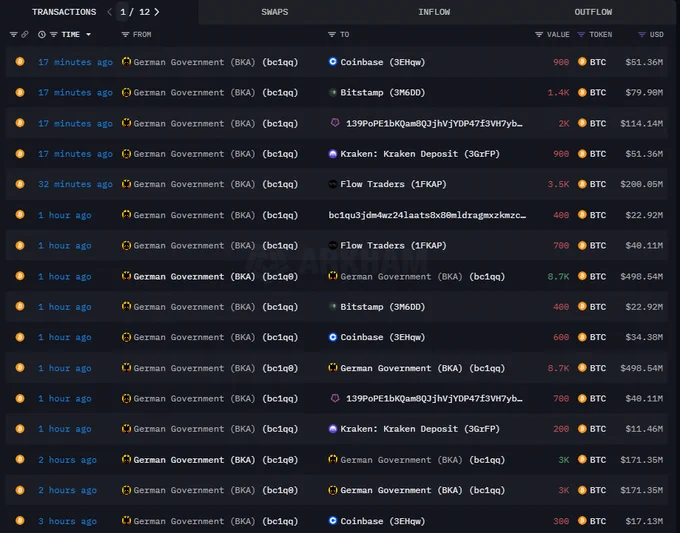Click the chain link icon in header
The image size is (680, 533).
point(25,34)
